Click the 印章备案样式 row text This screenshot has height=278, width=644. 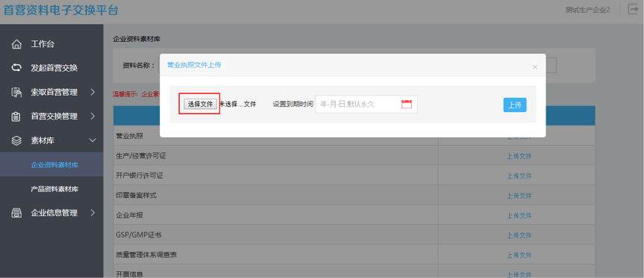coord(137,196)
